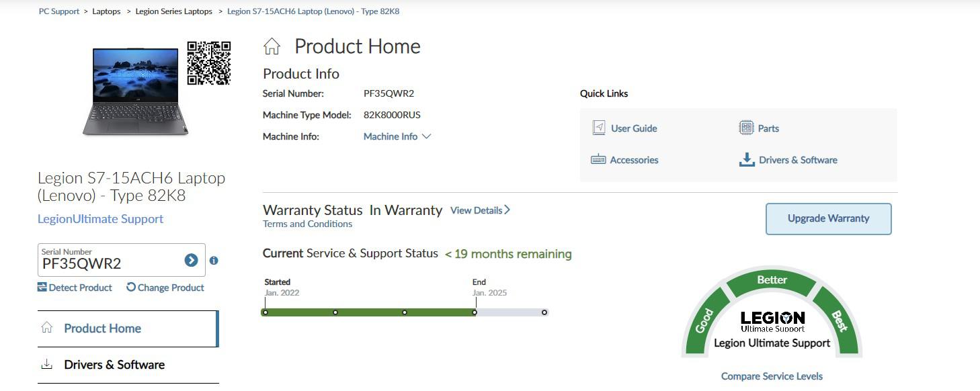Screen dimensions: 980x391
Task: Click the User Guide icon in Quick Links
Action: pyautogui.click(x=598, y=128)
